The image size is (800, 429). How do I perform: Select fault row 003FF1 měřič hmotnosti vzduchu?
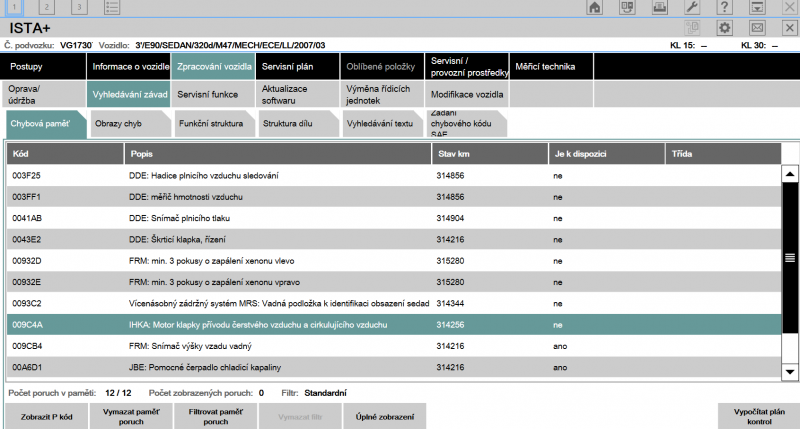(x=394, y=197)
